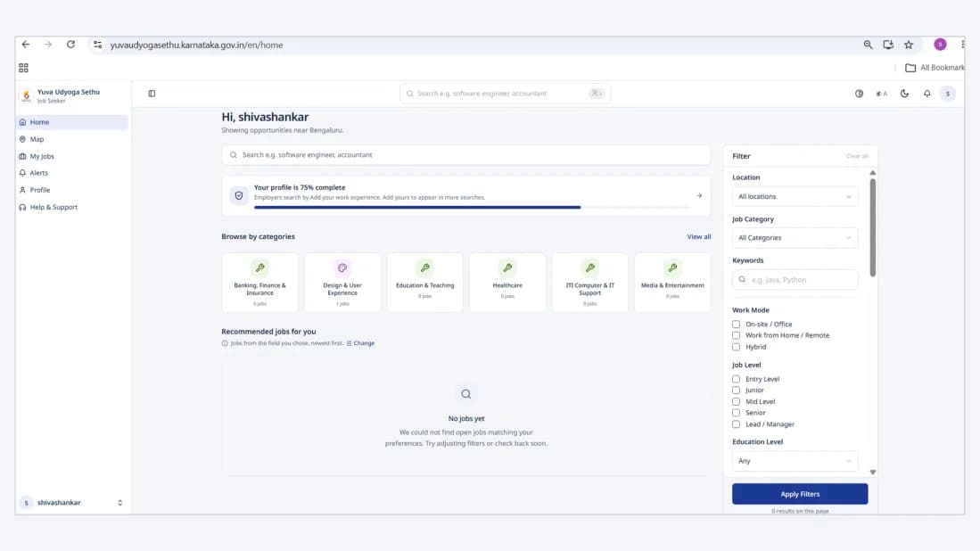Check Junior job level
Image resolution: width=980 pixels, height=551 pixels.
(737, 390)
